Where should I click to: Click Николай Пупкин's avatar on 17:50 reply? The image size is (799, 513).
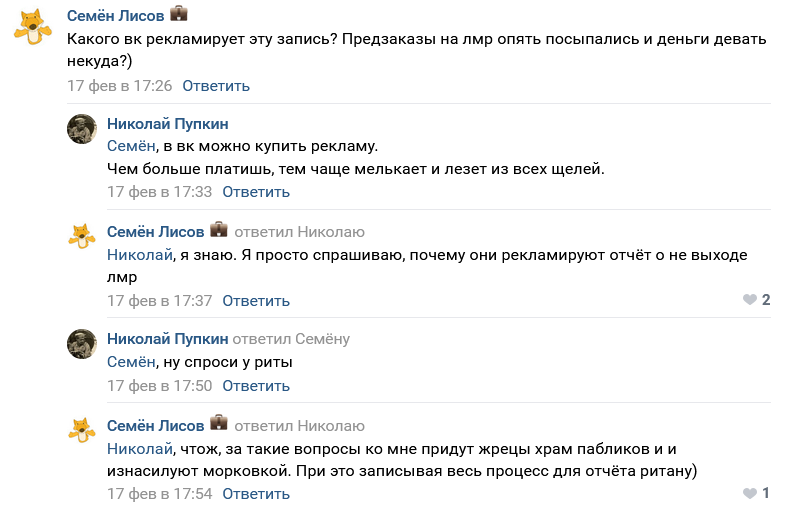[81, 343]
